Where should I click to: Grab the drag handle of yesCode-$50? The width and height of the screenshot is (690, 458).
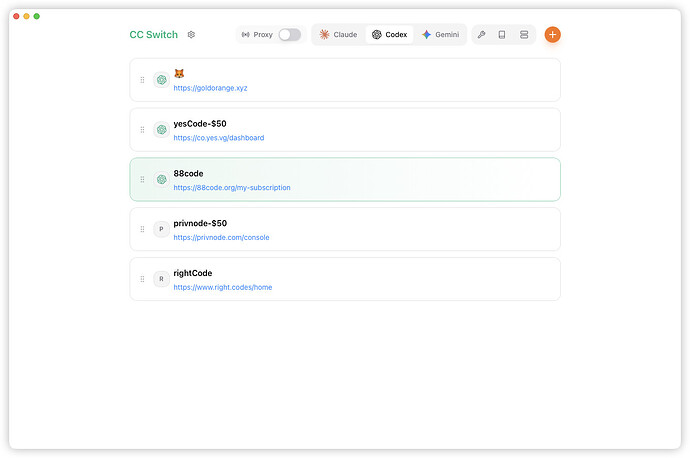pos(142,130)
